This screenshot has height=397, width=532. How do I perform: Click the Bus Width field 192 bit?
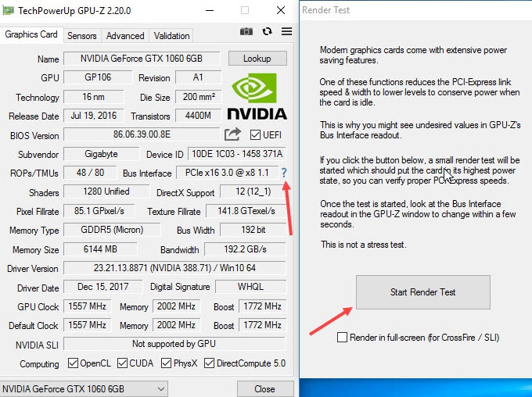point(253,230)
